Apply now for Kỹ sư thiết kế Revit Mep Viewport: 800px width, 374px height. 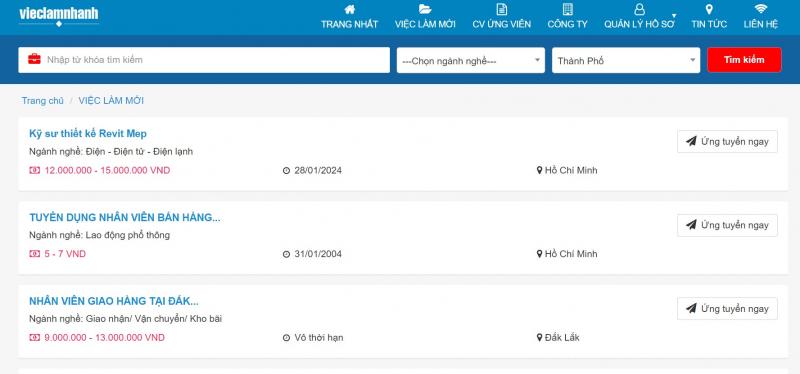(x=727, y=141)
